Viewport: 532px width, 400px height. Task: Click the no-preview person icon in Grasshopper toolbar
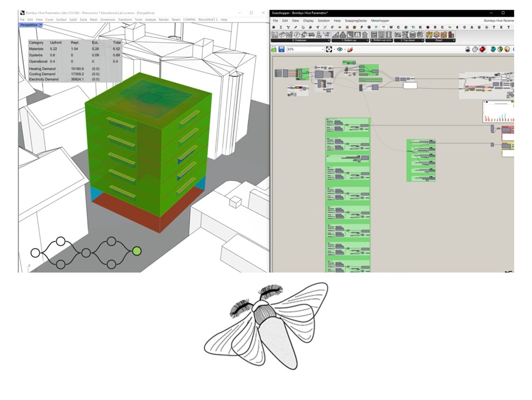(x=468, y=49)
